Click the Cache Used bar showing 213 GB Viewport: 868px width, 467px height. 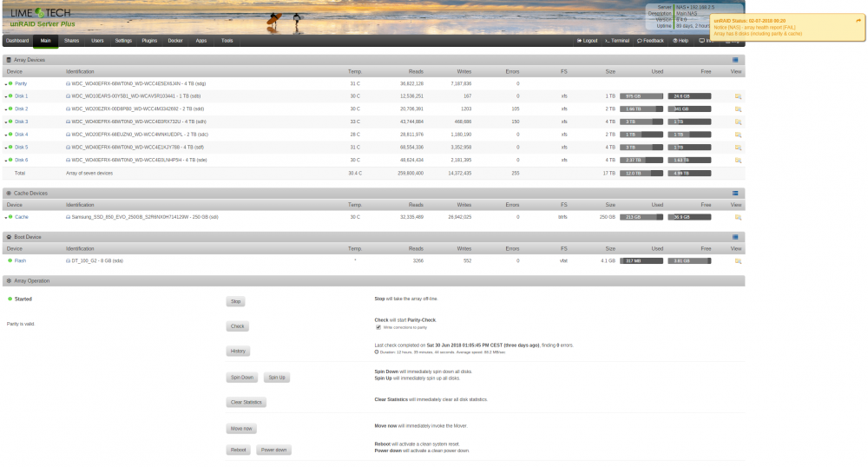coord(641,218)
